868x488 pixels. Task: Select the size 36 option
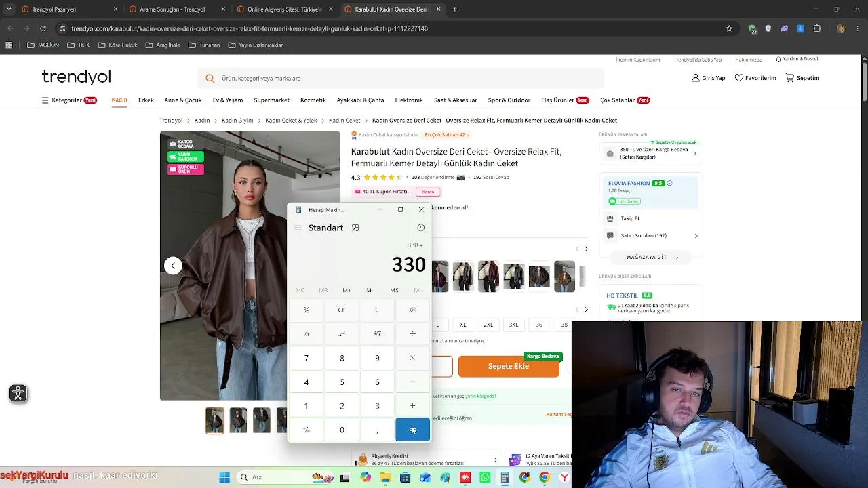click(539, 325)
